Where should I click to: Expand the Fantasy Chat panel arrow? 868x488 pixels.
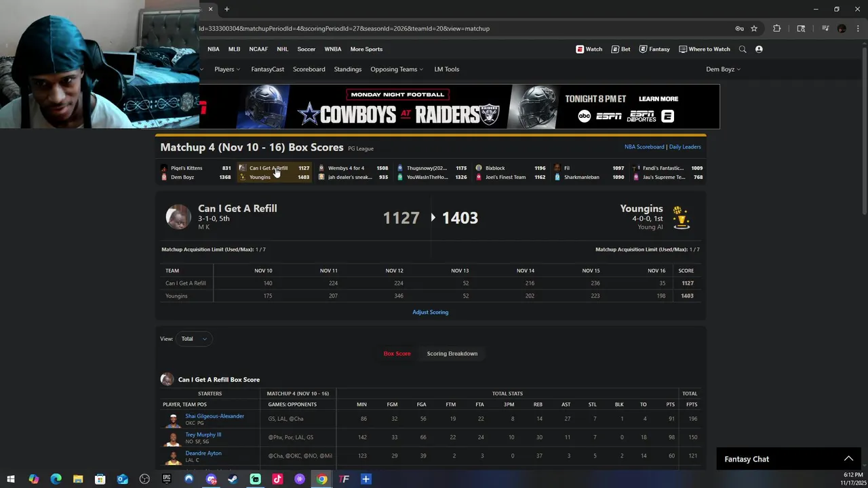click(x=848, y=459)
